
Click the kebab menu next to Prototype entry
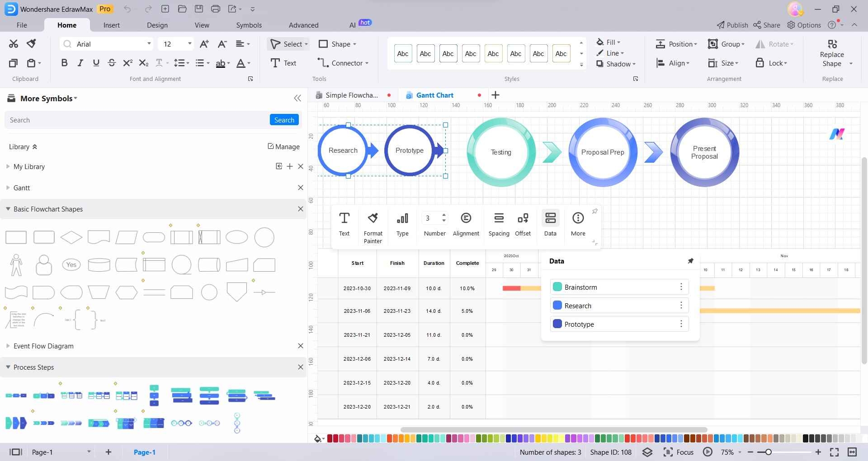pos(681,324)
